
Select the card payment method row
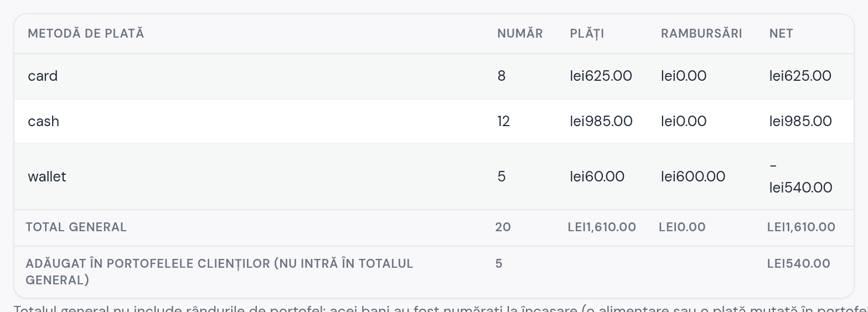[x=434, y=76]
